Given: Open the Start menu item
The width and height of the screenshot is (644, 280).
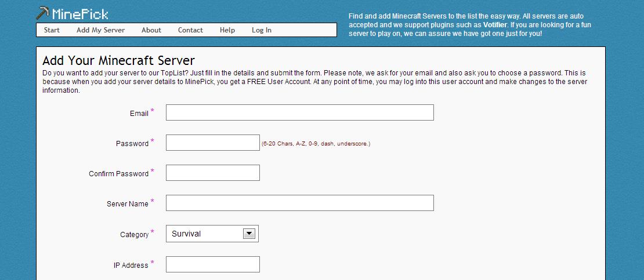Looking at the screenshot, I should click(x=52, y=30).
